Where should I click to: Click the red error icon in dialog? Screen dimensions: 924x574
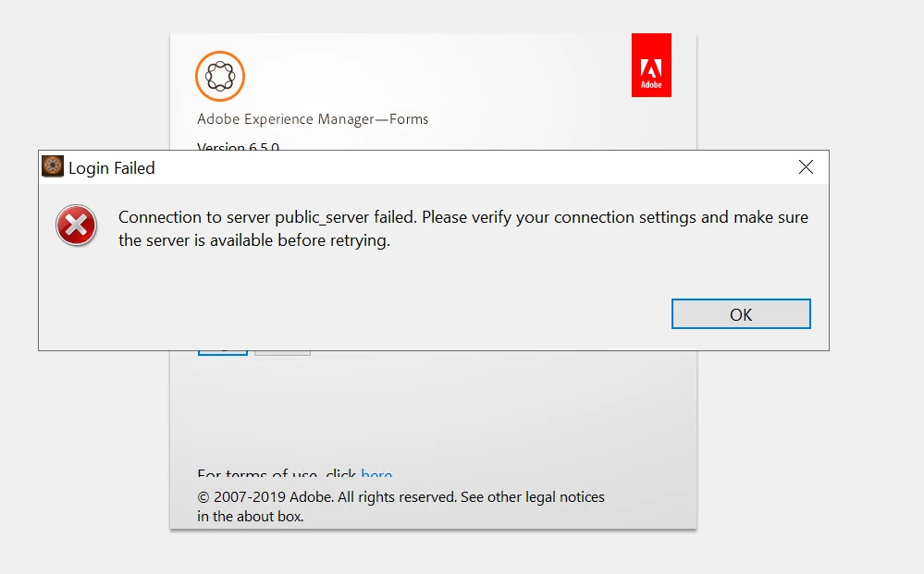(76, 226)
